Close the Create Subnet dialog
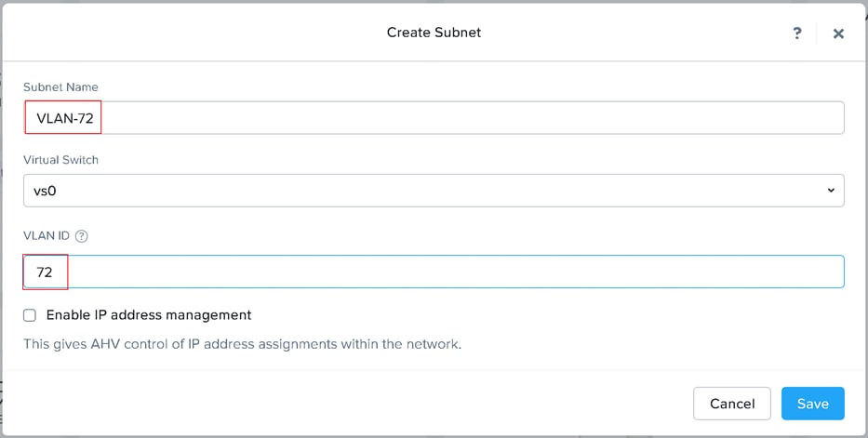The height and width of the screenshot is (438, 868). tap(838, 33)
